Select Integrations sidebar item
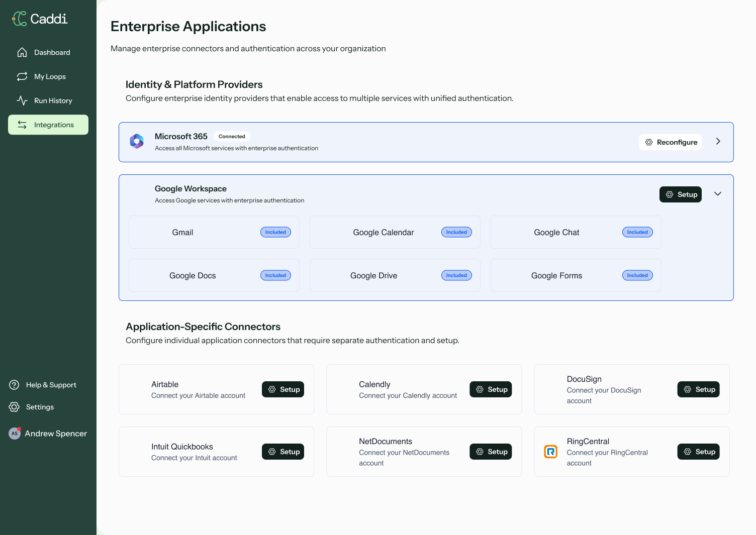The width and height of the screenshot is (756, 535). click(48, 125)
